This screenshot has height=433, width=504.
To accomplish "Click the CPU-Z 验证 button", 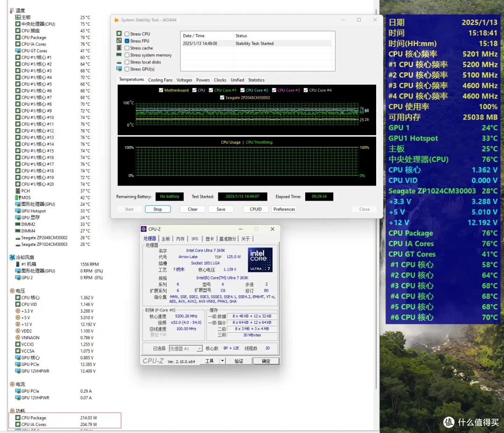I will point(239,361).
